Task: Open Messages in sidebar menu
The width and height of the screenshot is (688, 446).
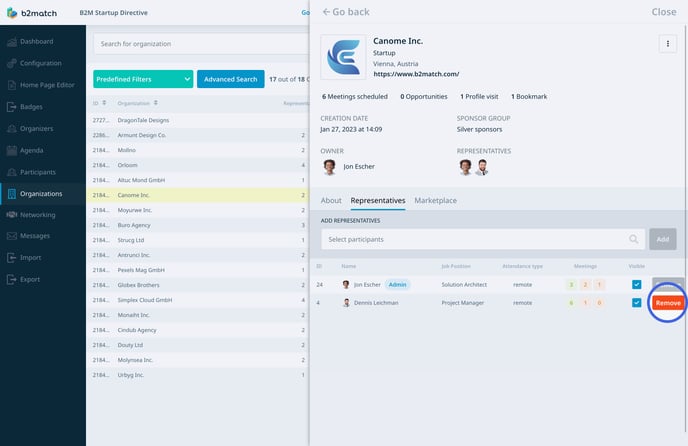Action: point(35,236)
